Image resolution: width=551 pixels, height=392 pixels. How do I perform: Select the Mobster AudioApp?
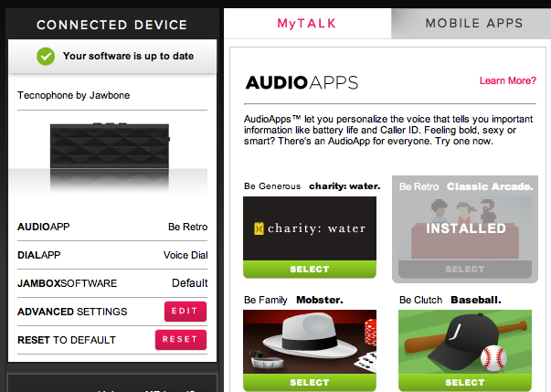coord(310,382)
